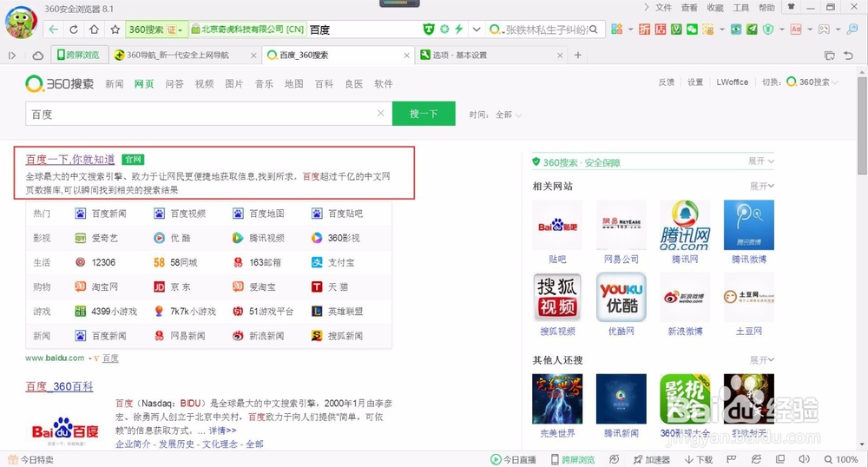
Task: Expand the 切换 360搜索 engine switcher
Action: pos(812,82)
